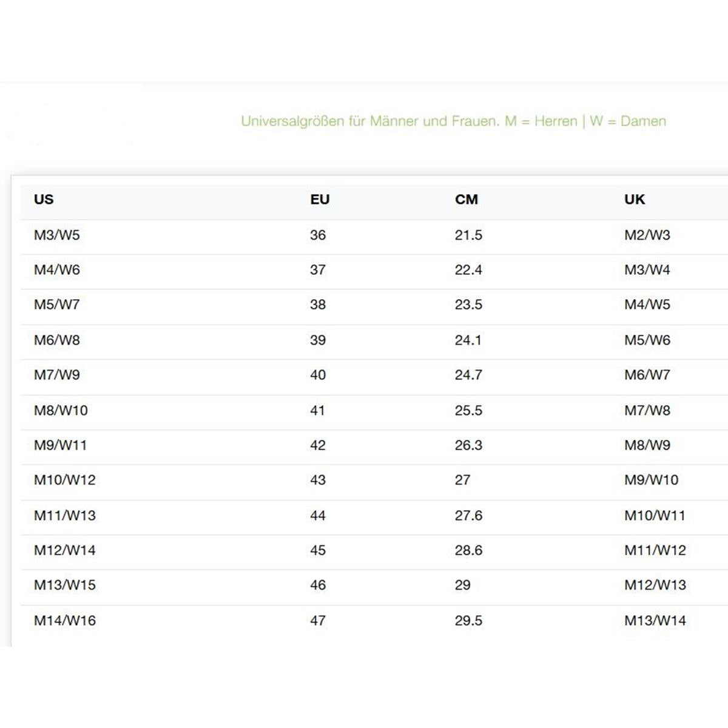Screen dimensions: 728x728
Task: Select the M3/W5 US size cell
Action: (x=57, y=235)
